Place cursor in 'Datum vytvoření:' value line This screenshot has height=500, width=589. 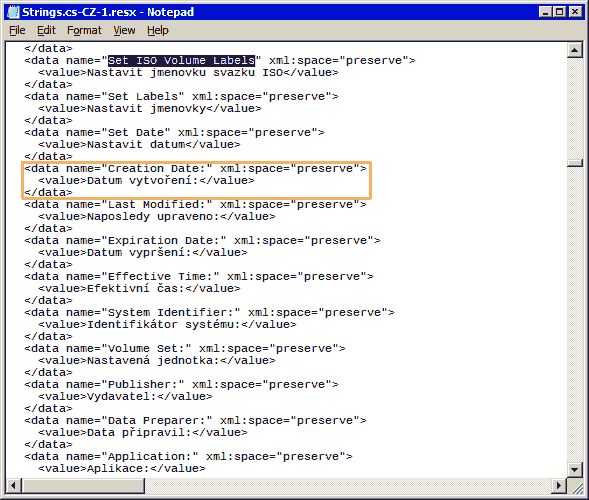(142, 181)
